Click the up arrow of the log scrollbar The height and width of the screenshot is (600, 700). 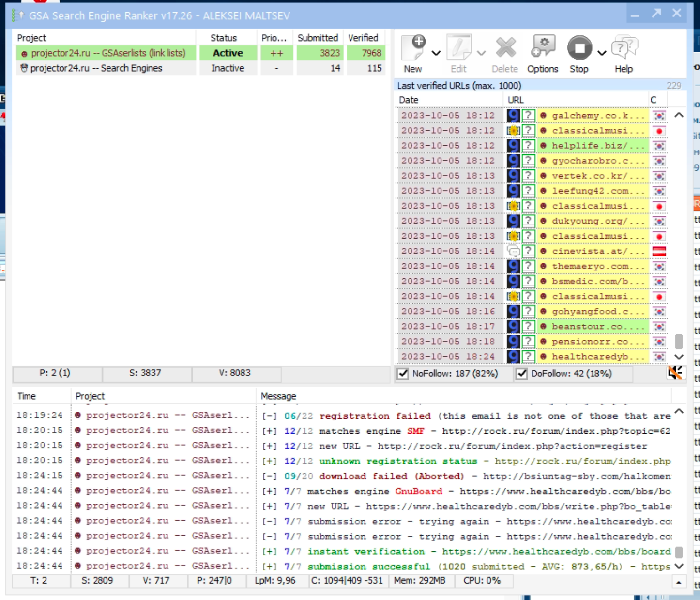[x=679, y=411]
